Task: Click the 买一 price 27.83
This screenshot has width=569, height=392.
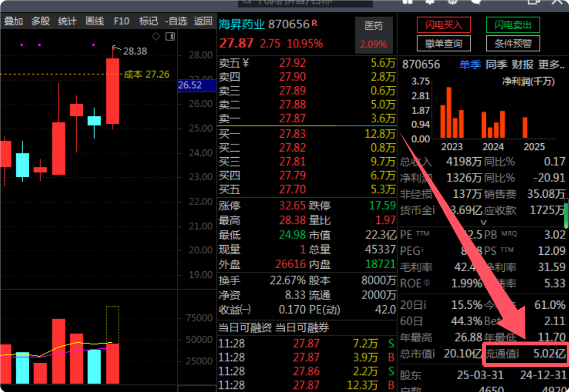Action: tap(292, 134)
